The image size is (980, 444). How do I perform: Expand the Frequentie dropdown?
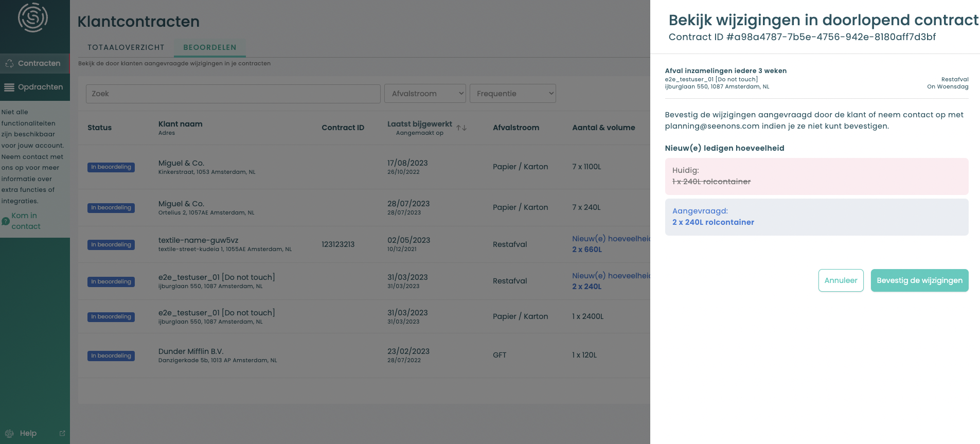[513, 94]
